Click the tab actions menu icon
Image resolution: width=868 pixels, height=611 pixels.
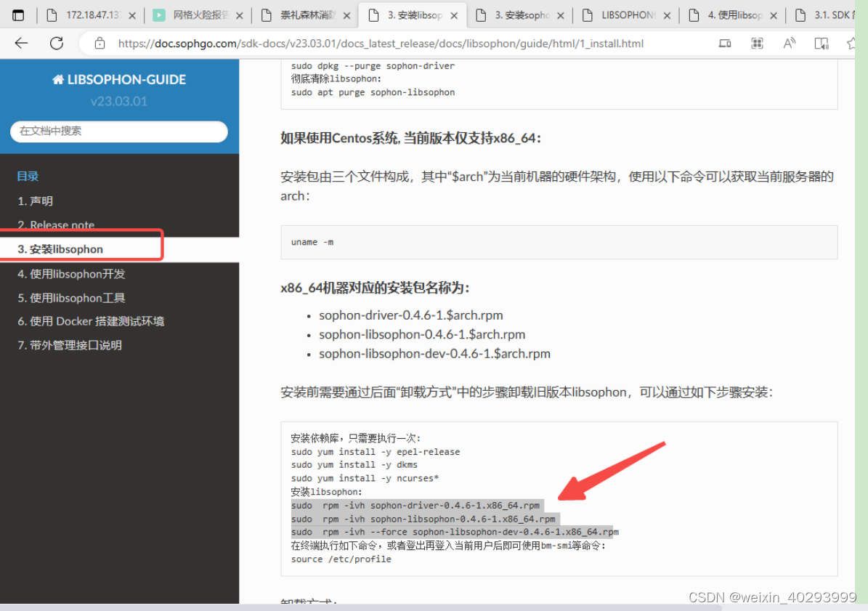pyautogui.click(x=18, y=14)
